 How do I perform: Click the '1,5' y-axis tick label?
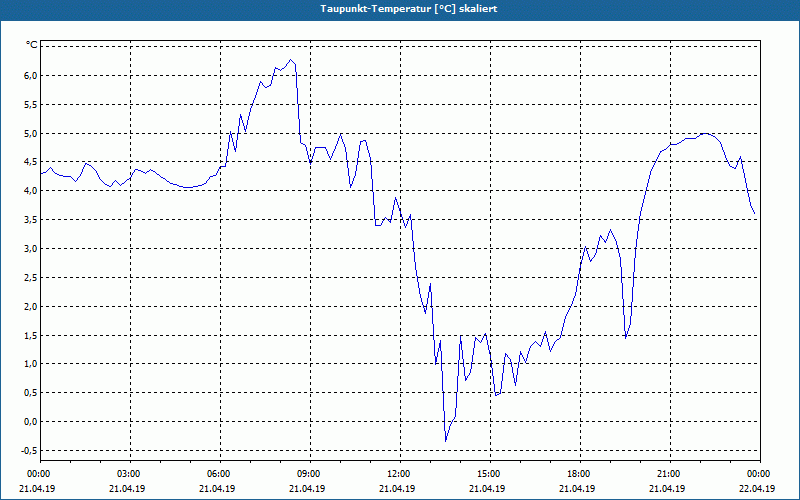(x=31, y=335)
